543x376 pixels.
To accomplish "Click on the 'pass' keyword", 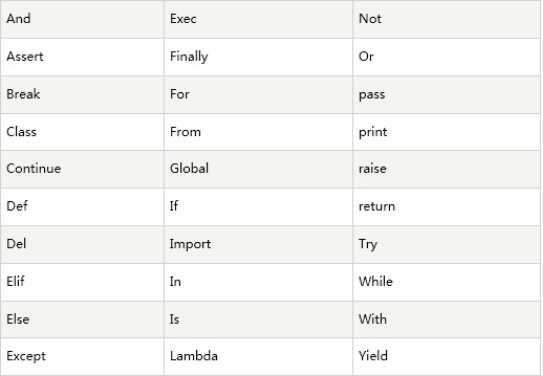I will coord(372,95).
